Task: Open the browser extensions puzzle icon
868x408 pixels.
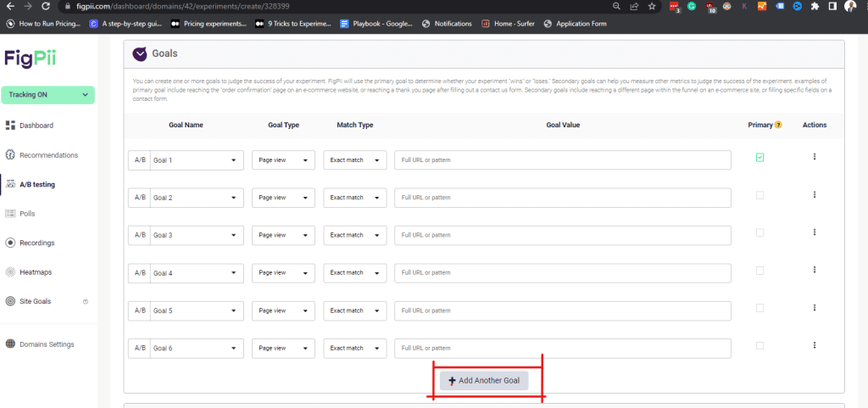Action: [x=815, y=7]
